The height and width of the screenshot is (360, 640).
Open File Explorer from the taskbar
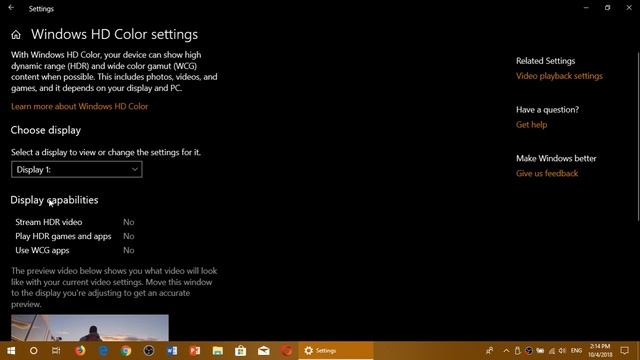coord(218,351)
